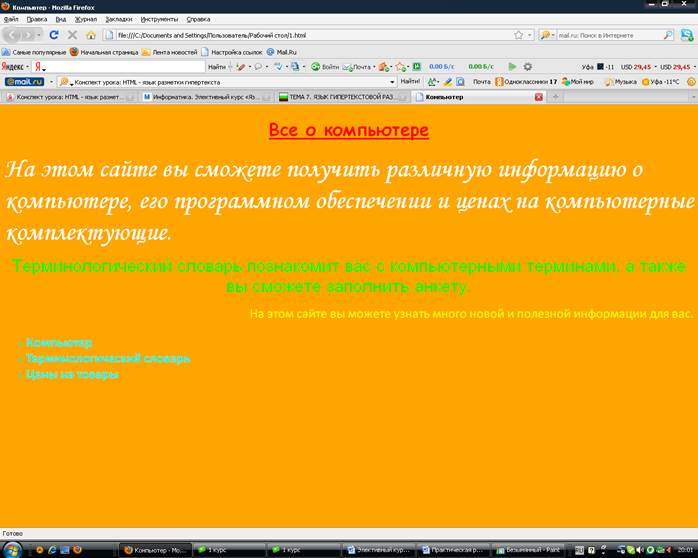Click inside the URL address field

pos(312,35)
